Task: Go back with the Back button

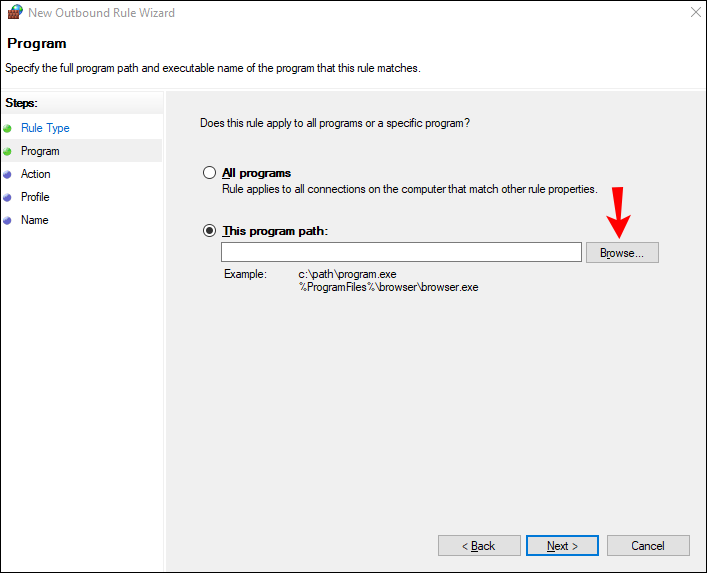Action: point(479,546)
